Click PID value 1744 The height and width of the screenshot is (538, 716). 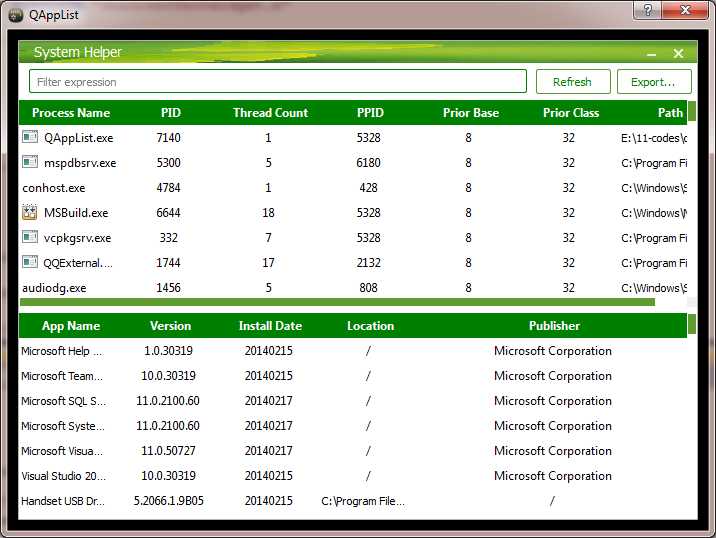click(168, 263)
